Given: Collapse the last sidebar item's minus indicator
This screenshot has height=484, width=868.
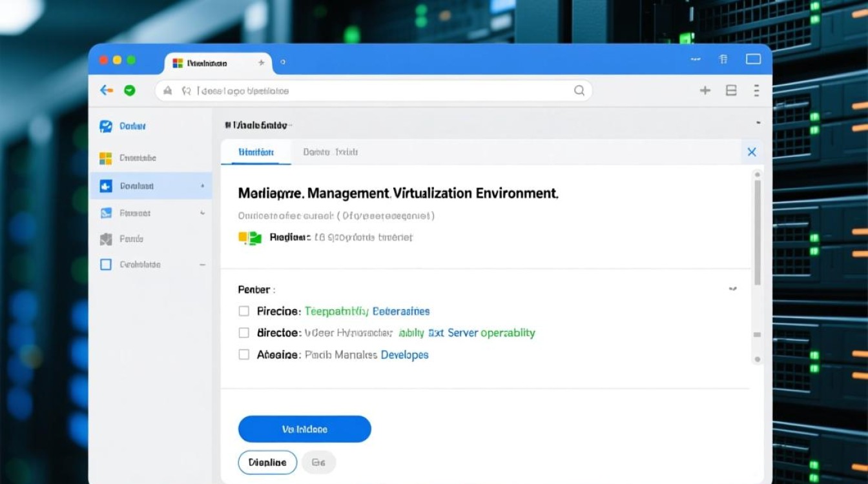Looking at the screenshot, I should click(202, 265).
